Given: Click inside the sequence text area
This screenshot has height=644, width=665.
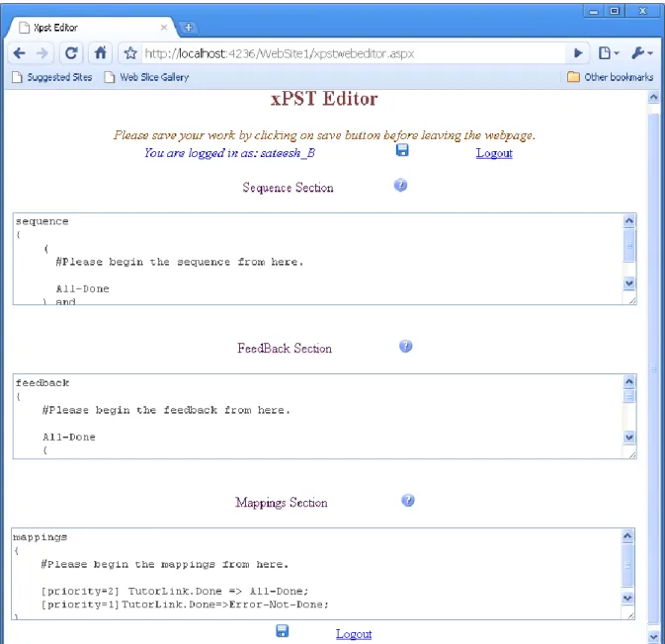Looking at the screenshot, I should (x=318, y=259).
